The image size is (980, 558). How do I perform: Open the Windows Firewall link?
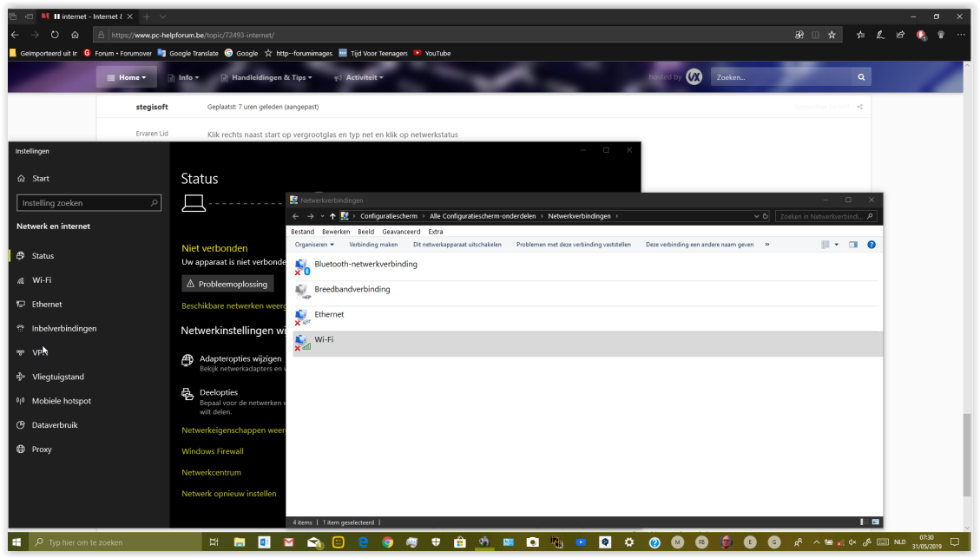pyautogui.click(x=213, y=451)
